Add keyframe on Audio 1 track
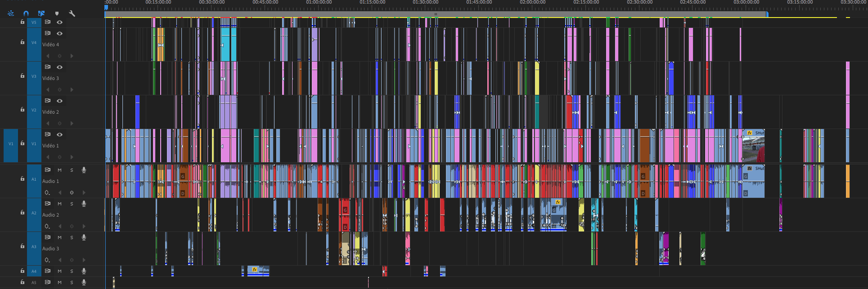This screenshot has width=868, height=289. click(x=72, y=193)
